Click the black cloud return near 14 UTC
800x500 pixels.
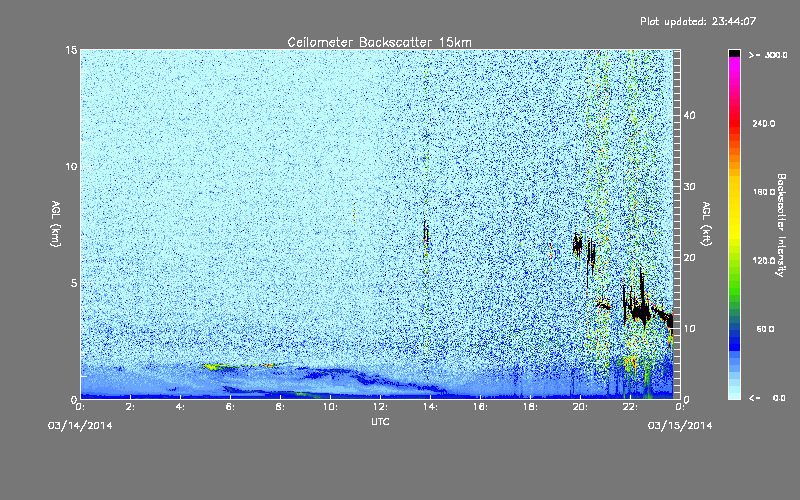(x=426, y=233)
